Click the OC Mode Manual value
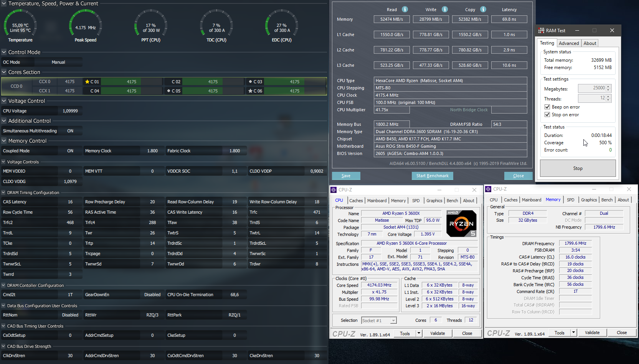The image size is (639, 364). tap(58, 62)
